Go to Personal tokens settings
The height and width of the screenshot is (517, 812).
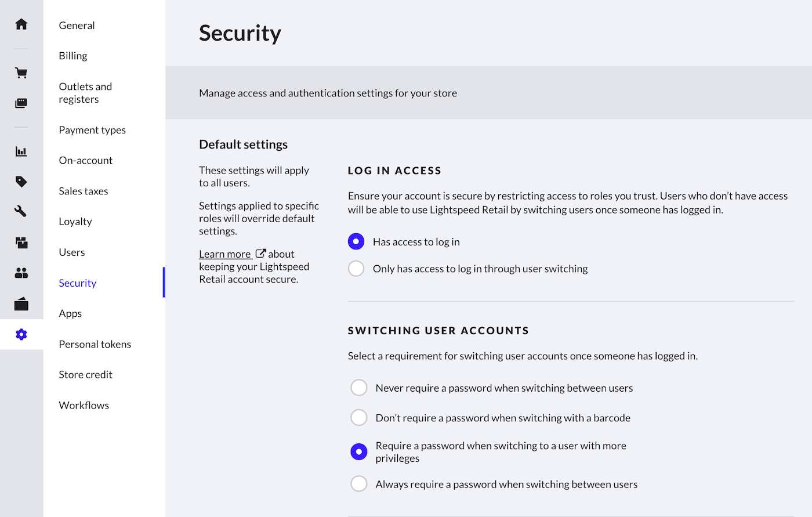click(95, 344)
